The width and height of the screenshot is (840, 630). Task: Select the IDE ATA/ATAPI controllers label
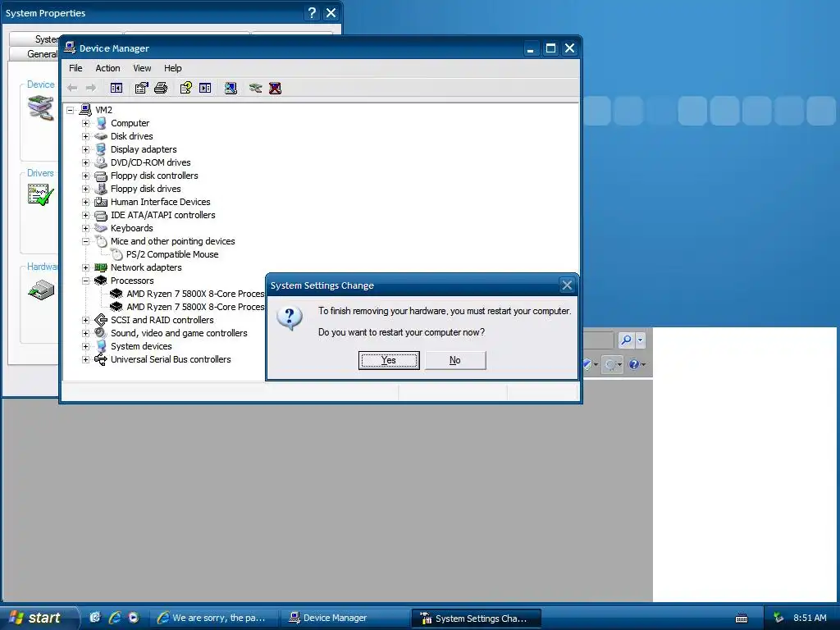coord(163,215)
